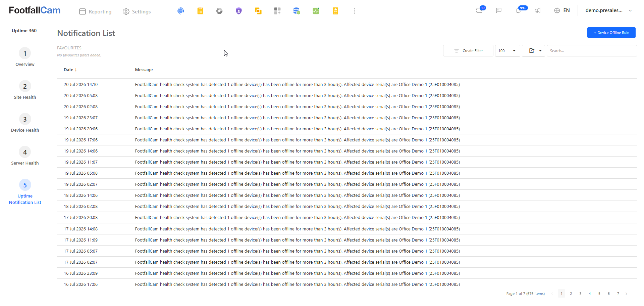Viewport: 644px width, 306px height.
Task: Select the 20 Jul 2026 14:10 row
Action: click(347, 85)
